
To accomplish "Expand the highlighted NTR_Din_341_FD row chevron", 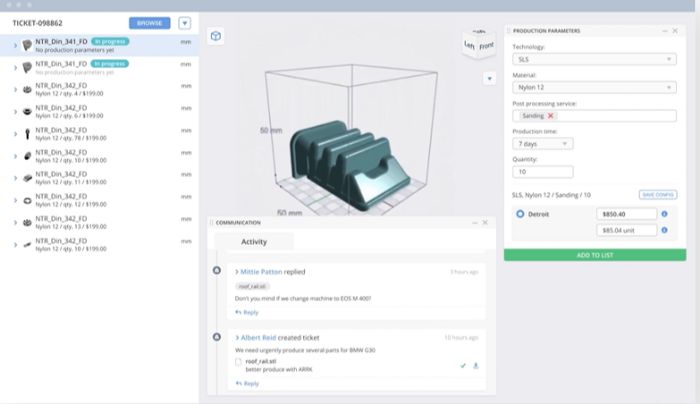I will click(15, 46).
